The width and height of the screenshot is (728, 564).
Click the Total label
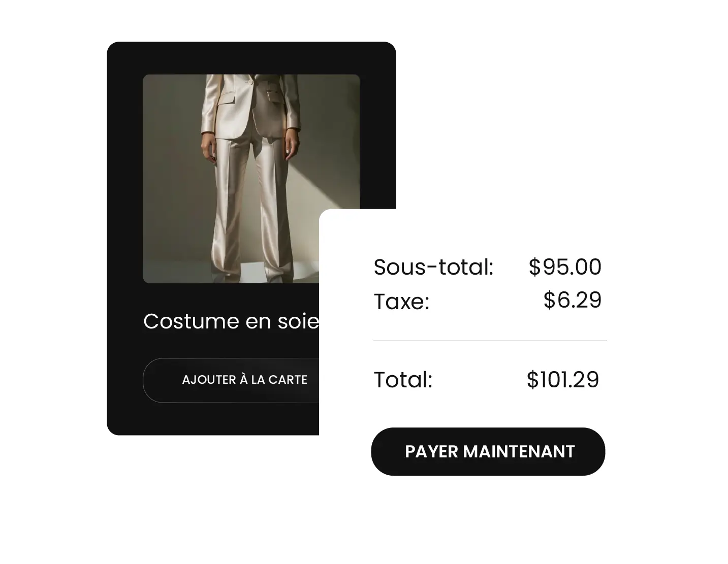point(403,380)
